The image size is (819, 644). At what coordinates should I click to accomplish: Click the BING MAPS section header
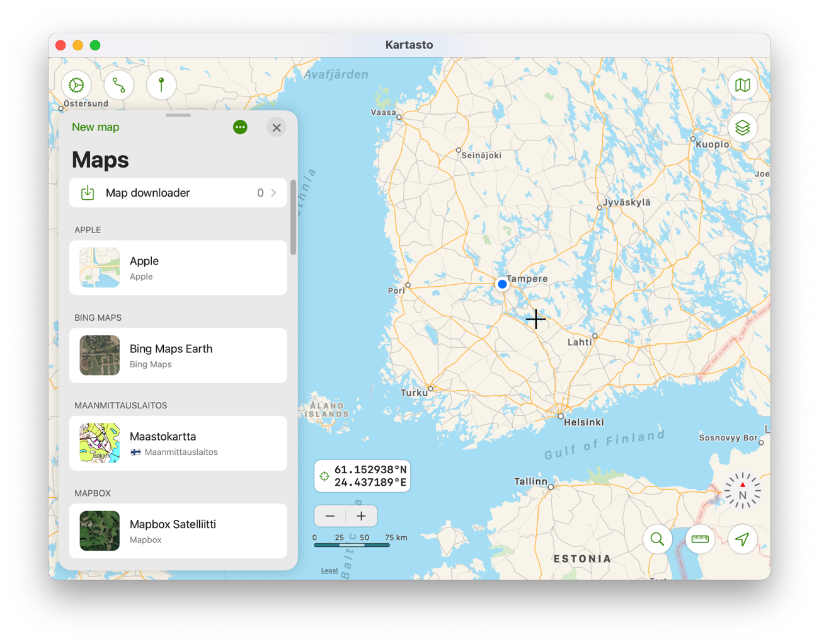click(98, 318)
